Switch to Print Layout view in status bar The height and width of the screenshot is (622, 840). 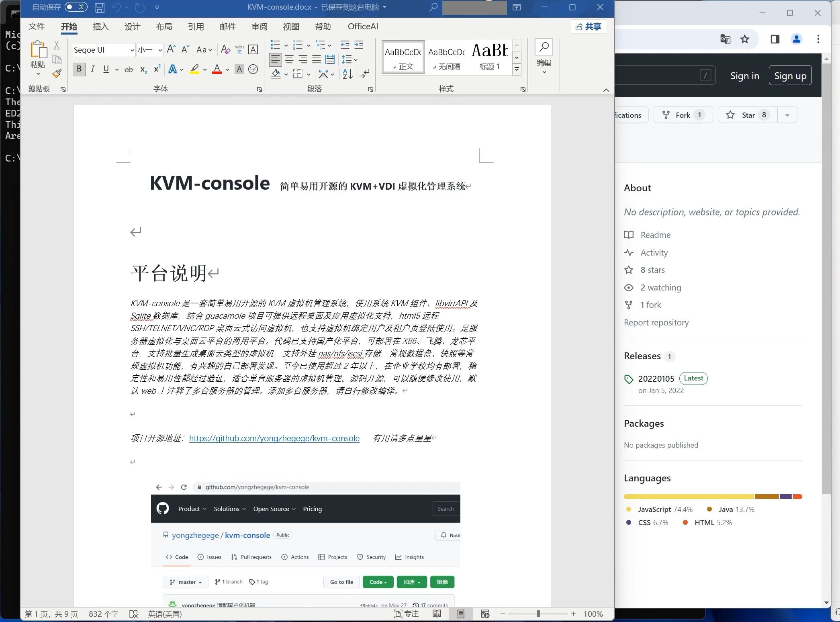[x=461, y=614]
